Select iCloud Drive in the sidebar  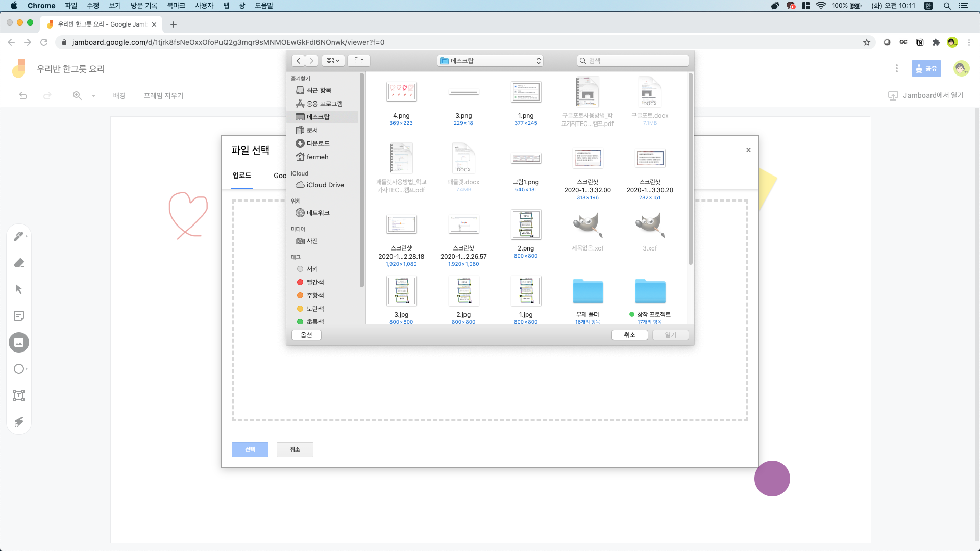[x=325, y=185]
